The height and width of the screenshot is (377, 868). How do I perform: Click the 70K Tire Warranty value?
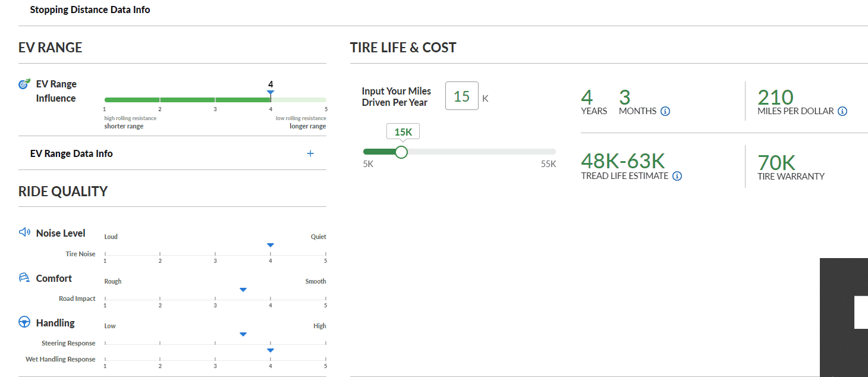point(776,162)
